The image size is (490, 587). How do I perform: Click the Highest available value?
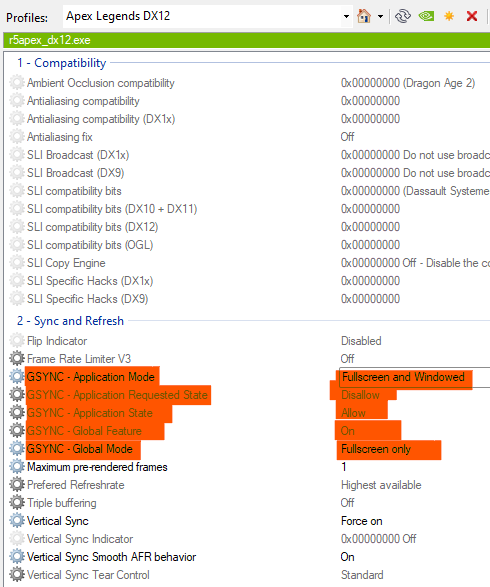coord(381,485)
